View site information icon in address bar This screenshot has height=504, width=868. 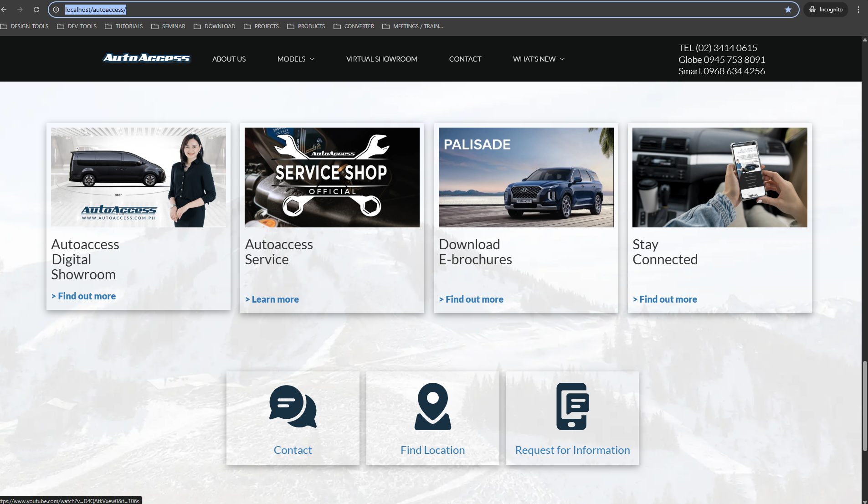(x=56, y=10)
